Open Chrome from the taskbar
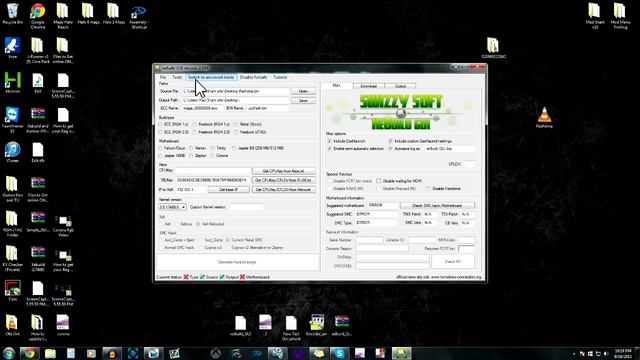 coord(29,353)
